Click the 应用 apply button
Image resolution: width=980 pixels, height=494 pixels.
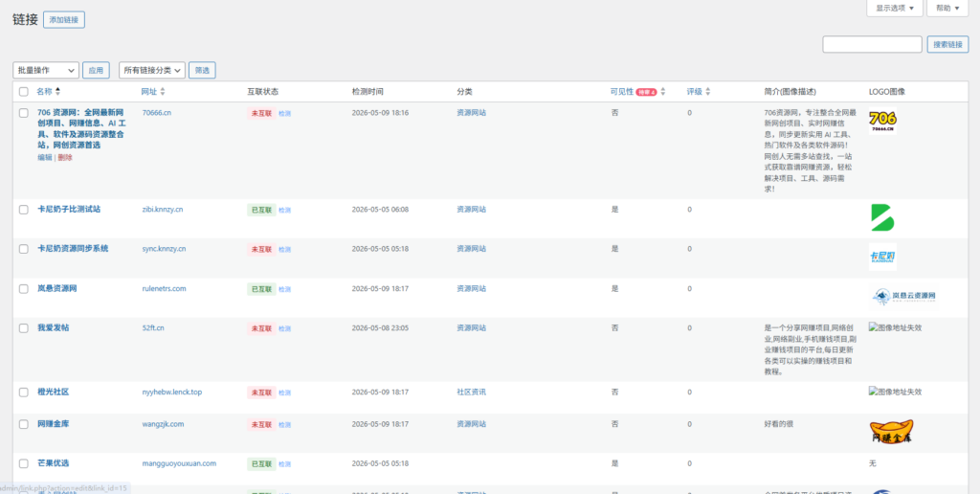[x=96, y=70]
